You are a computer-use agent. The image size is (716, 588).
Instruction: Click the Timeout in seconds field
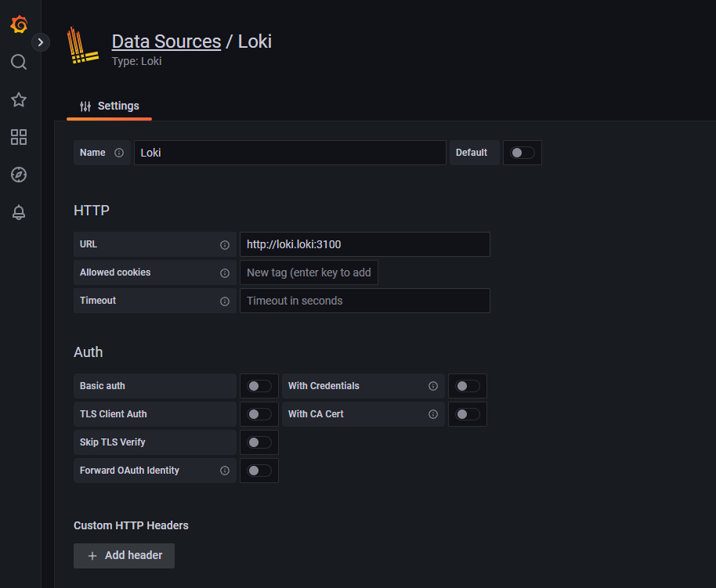click(364, 301)
